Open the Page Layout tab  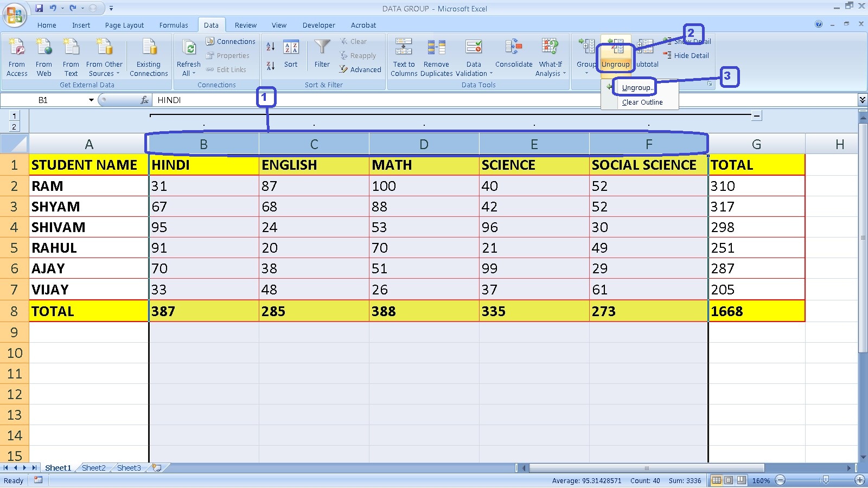coord(124,25)
